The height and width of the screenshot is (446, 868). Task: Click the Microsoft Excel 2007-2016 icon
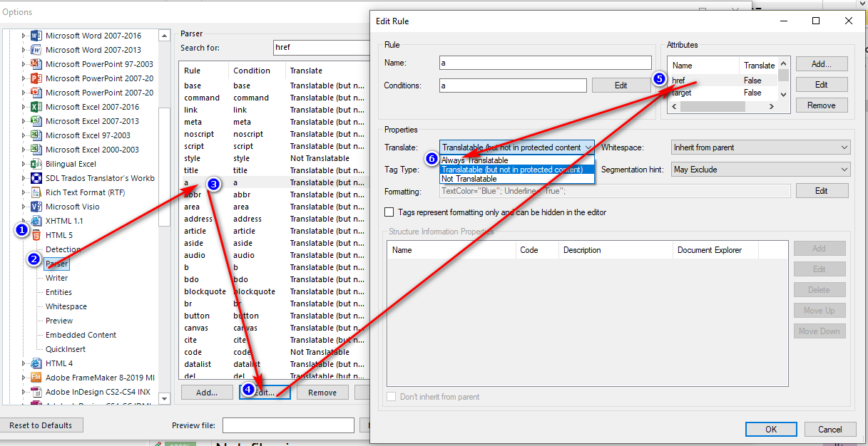[36, 107]
